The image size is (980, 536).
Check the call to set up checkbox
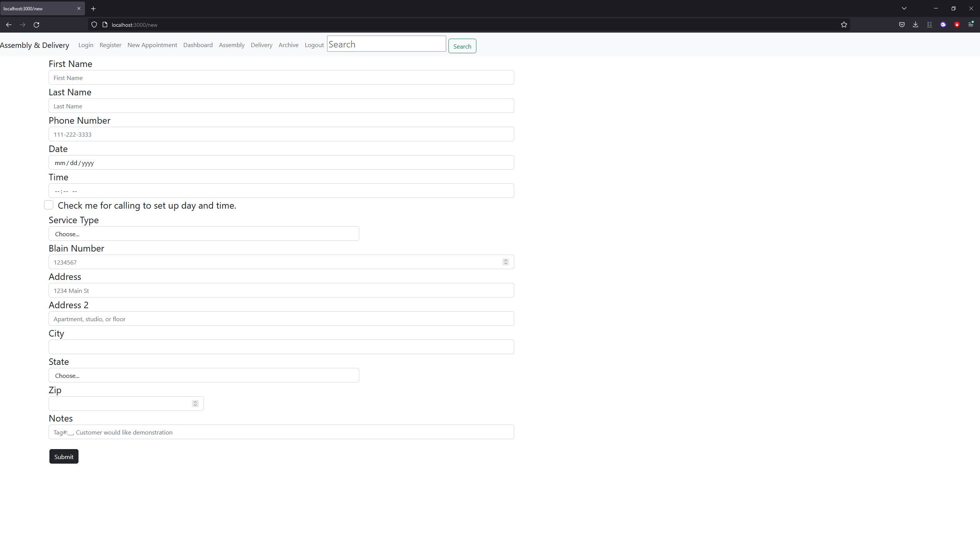[49, 205]
